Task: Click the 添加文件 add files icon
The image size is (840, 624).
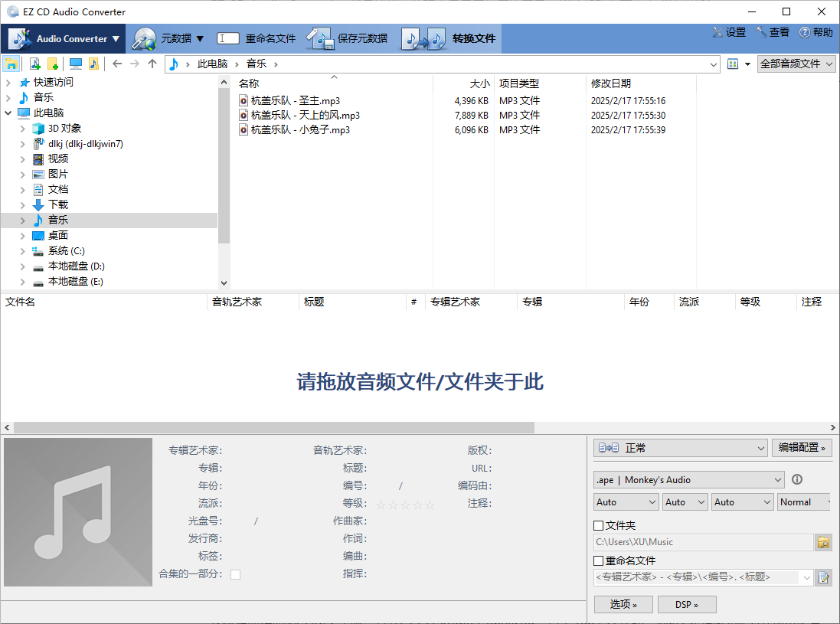Action: pyautogui.click(x=34, y=64)
